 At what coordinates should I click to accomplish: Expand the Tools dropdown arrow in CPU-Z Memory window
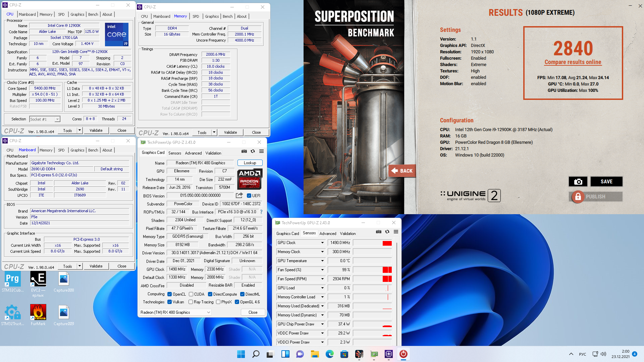pos(214,132)
